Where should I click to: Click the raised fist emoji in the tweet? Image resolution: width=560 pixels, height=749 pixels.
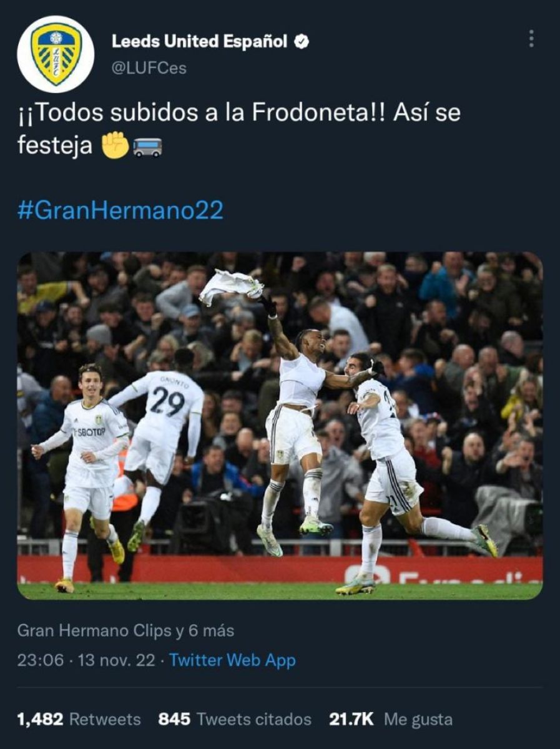[115, 145]
